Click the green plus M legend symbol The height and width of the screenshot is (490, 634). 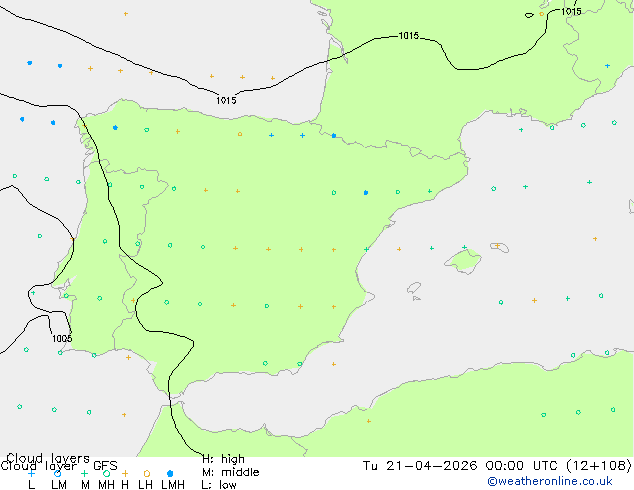84,473
